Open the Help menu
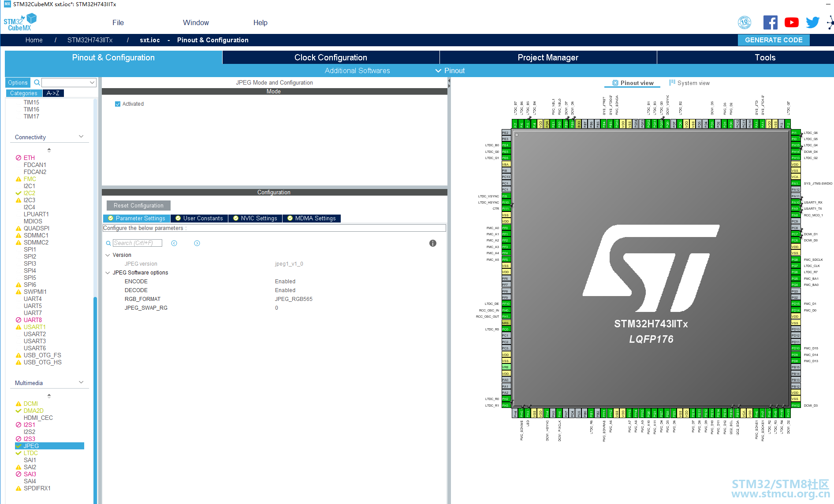The image size is (834, 504). (x=261, y=22)
